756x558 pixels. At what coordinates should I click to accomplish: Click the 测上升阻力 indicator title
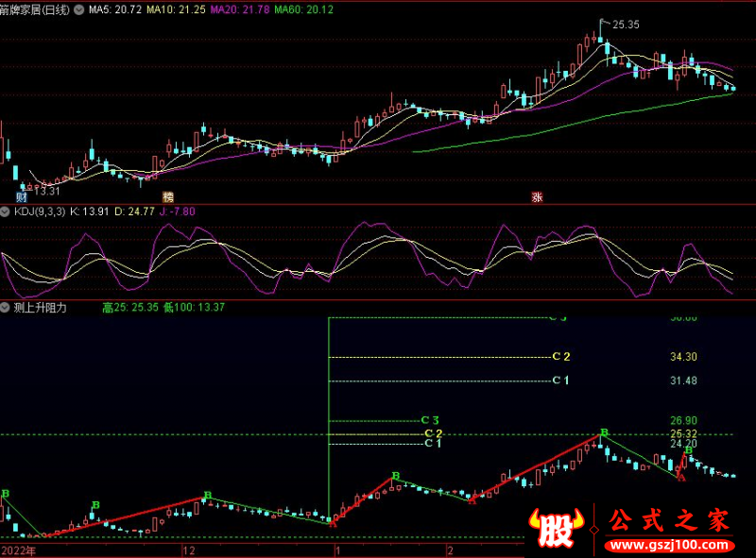click(40, 308)
